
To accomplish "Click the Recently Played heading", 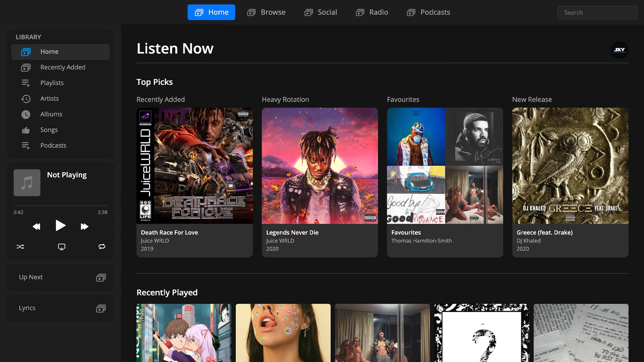I will (167, 293).
